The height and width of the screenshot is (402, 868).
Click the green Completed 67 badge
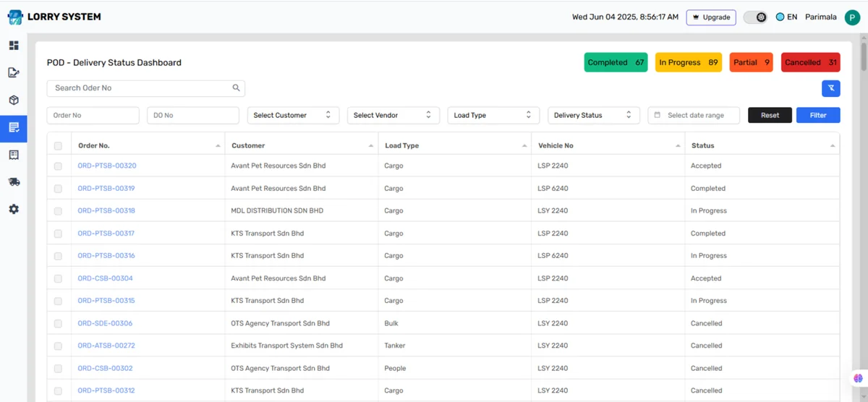pos(616,62)
